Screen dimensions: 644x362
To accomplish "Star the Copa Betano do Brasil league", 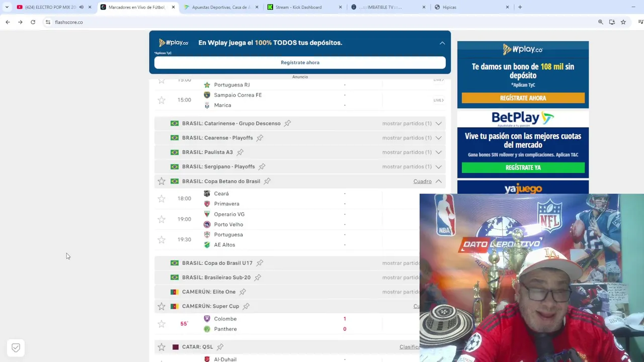I will [162, 181].
